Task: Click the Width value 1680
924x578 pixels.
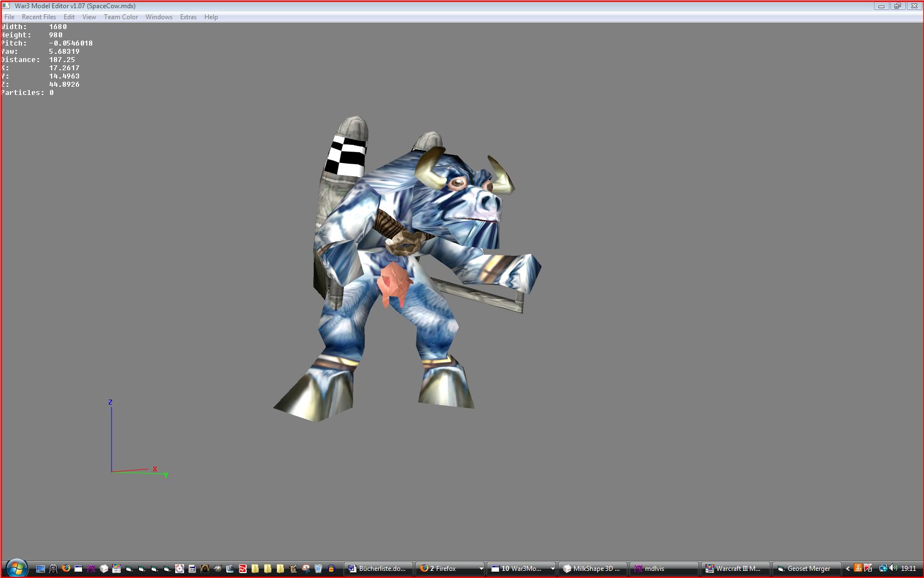Action: (58, 27)
